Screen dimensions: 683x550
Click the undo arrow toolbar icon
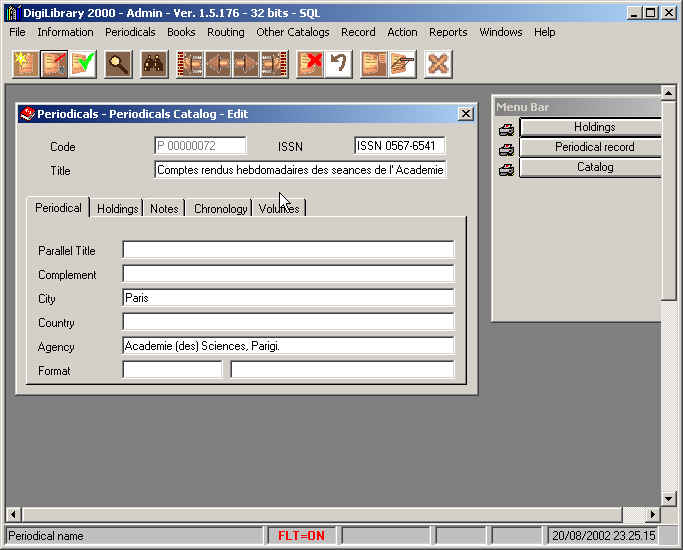(x=338, y=64)
